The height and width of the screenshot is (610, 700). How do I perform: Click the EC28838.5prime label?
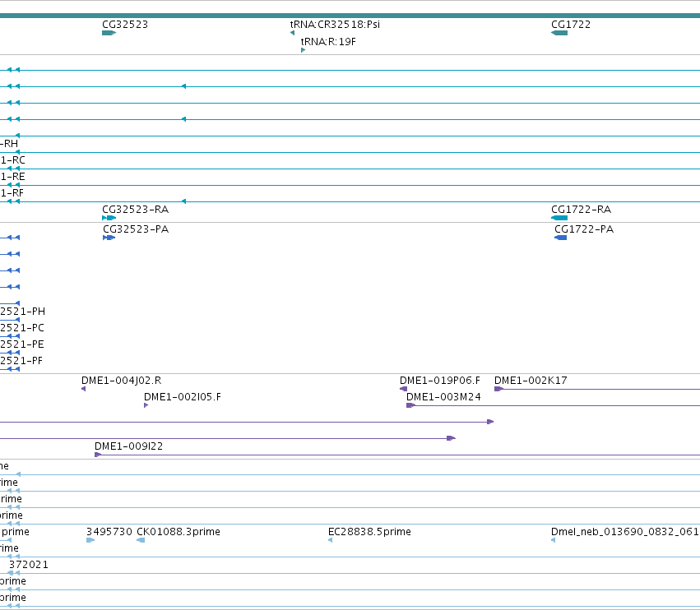[x=369, y=532]
